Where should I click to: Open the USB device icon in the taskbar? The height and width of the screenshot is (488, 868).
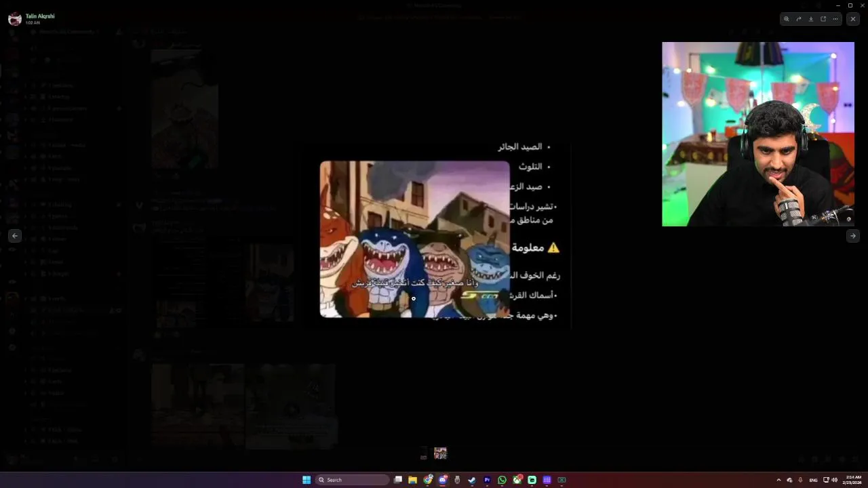click(457, 480)
